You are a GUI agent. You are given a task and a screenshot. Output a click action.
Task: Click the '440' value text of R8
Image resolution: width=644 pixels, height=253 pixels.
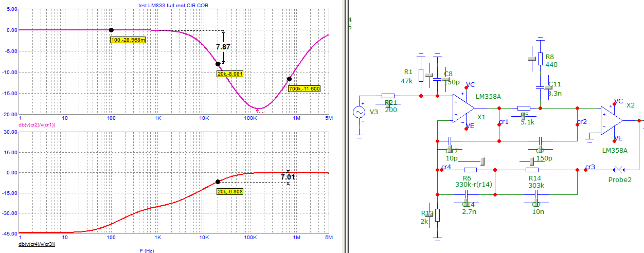coord(551,65)
